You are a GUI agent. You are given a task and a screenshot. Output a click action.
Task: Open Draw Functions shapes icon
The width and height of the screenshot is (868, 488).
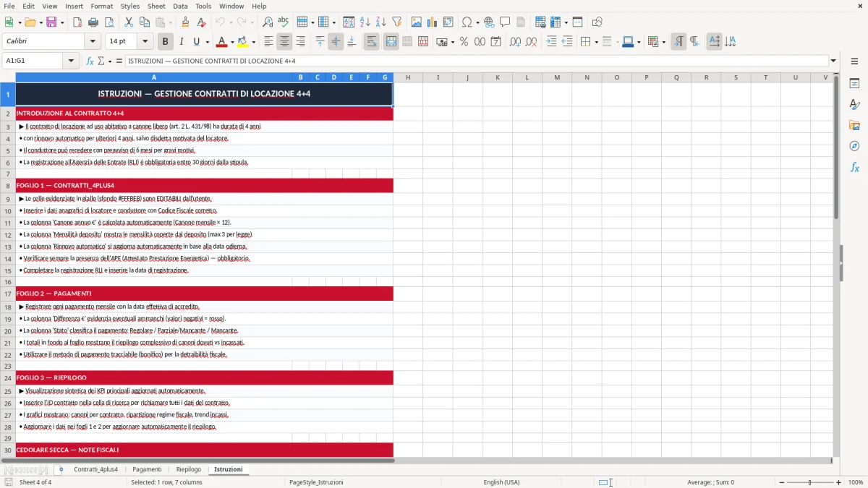click(597, 22)
